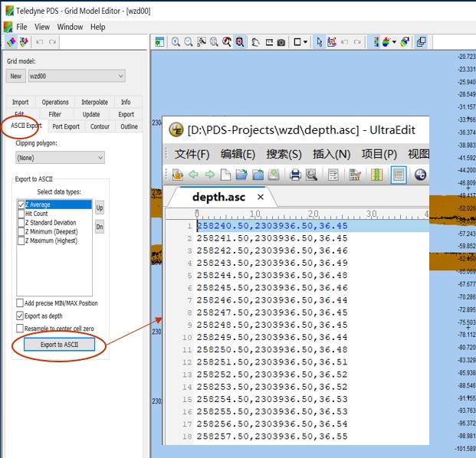
Task: Click line 1 text 258240.50,2303936.50,36.45
Action: [x=272, y=226]
